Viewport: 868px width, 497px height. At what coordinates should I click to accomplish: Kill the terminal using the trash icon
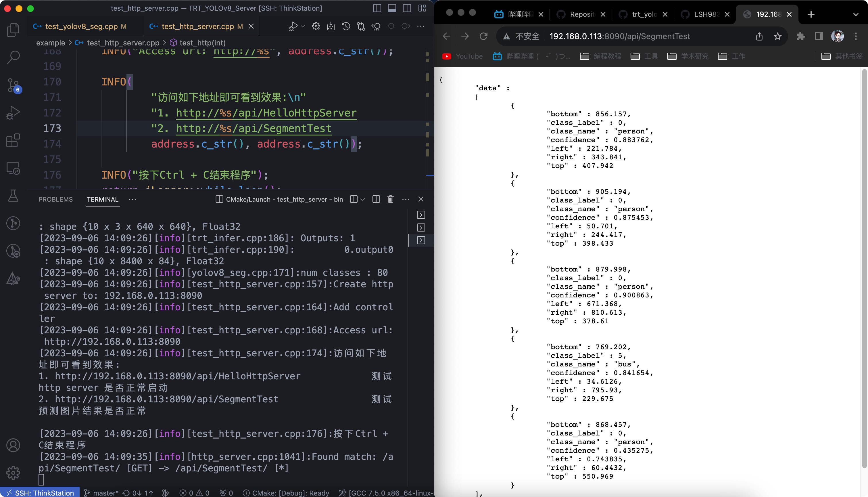click(x=391, y=199)
